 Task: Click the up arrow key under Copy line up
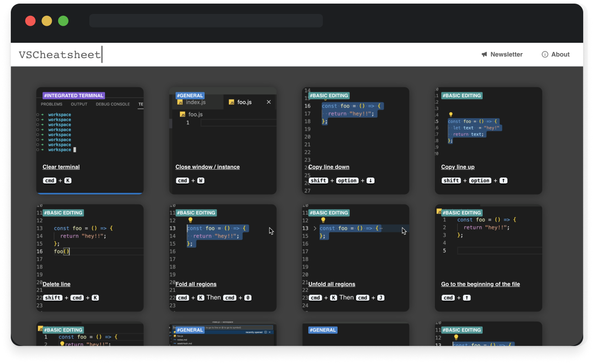(503, 181)
